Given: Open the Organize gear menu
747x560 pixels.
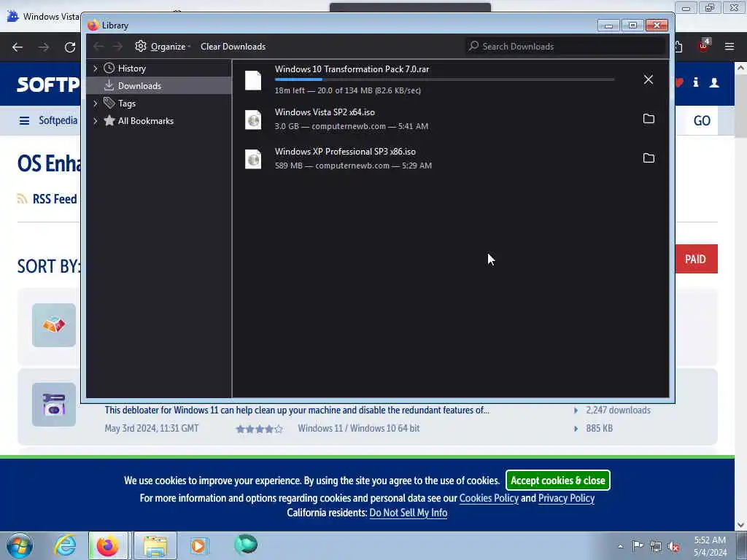Looking at the screenshot, I should point(163,47).
